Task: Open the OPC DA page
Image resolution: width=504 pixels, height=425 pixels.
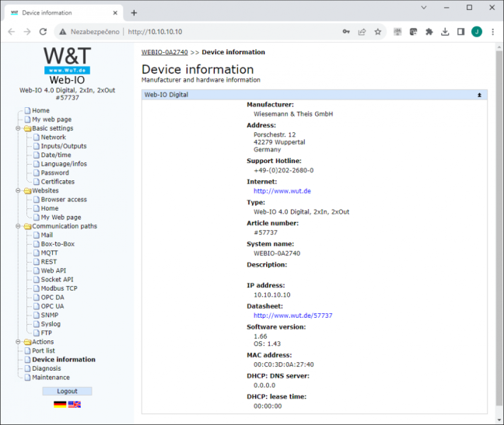Action: (52, 298)
